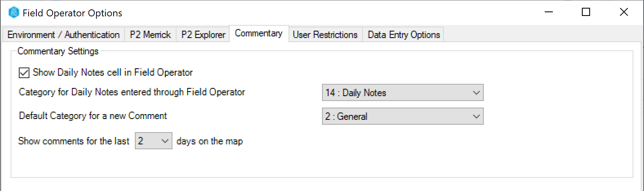Switch to the Environment / Authentication tab
644x191 pixels.
click(63, 35)
